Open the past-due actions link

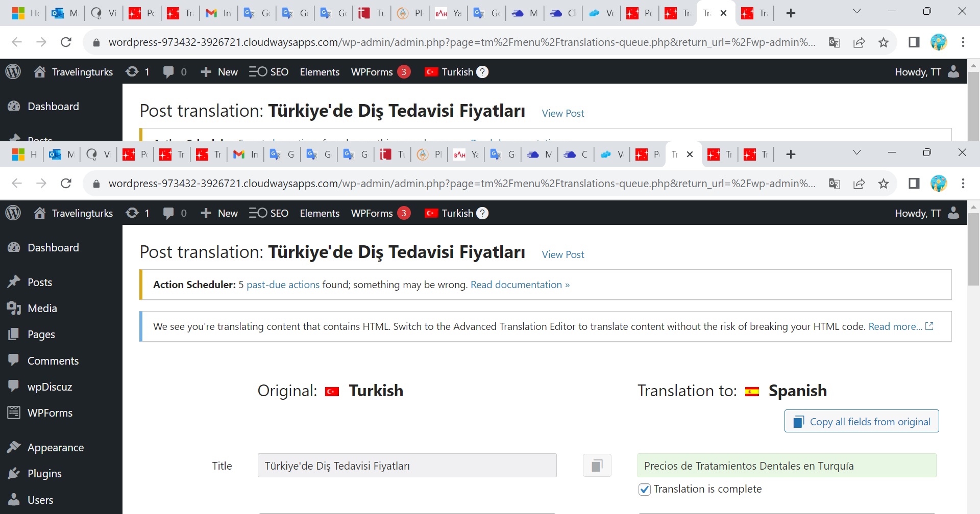283,285
